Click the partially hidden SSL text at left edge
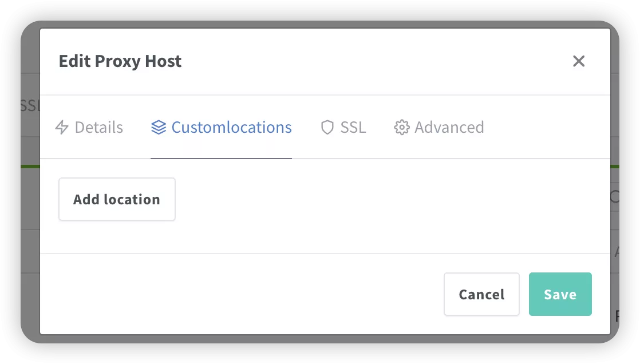Screen dimensions: 640x364 click(29, 106)
